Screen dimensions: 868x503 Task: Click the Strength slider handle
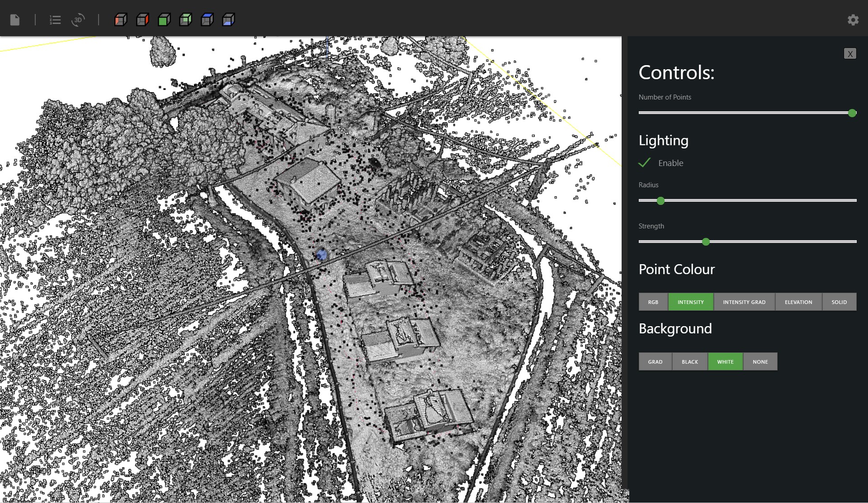pos(706,242)
